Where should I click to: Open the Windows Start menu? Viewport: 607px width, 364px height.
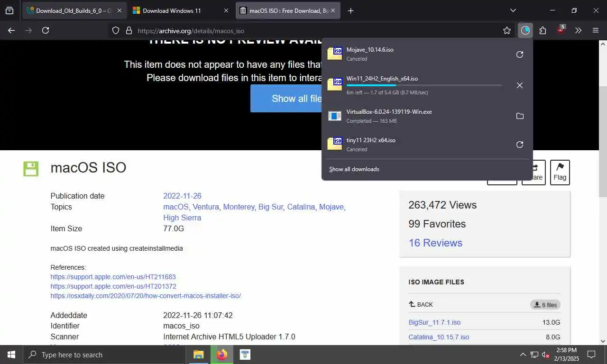11,355
